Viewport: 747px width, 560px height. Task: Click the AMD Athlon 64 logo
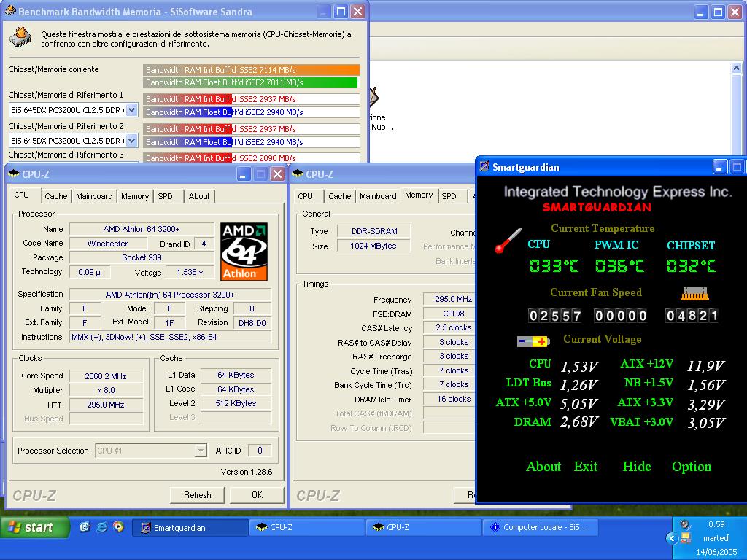pyautogui.click(x=244, y=252)
